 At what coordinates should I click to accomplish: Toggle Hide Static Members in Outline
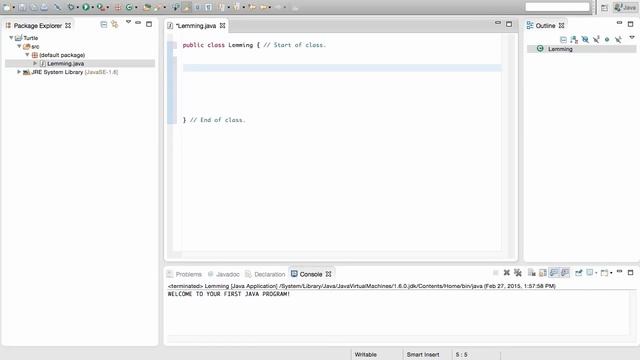[596, 39]
